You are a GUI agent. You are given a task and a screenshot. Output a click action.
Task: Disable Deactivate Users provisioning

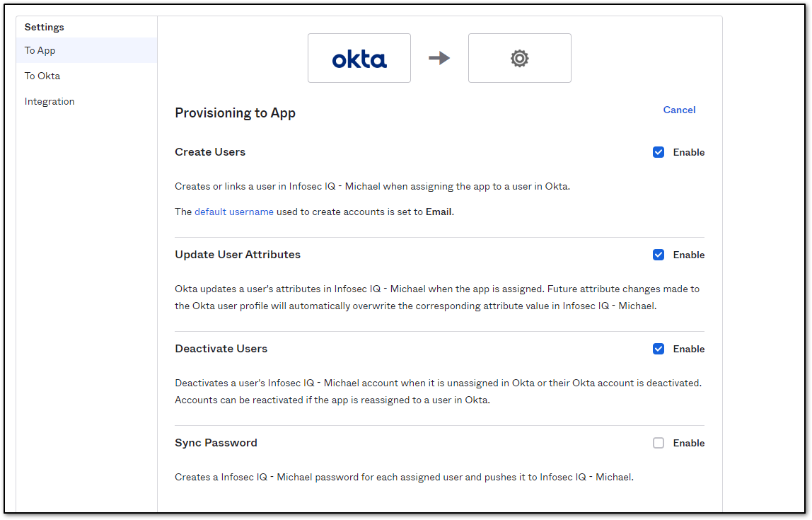coord(659,349)
